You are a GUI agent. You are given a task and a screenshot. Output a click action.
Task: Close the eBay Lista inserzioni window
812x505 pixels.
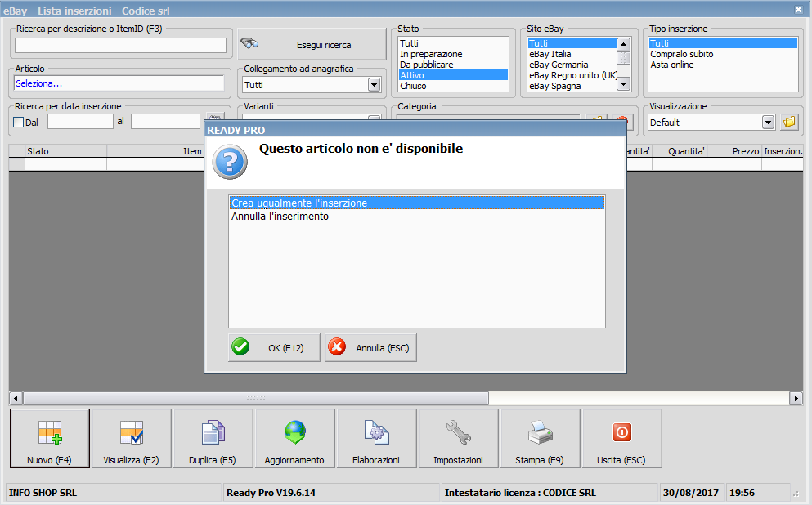pos(799,9)
